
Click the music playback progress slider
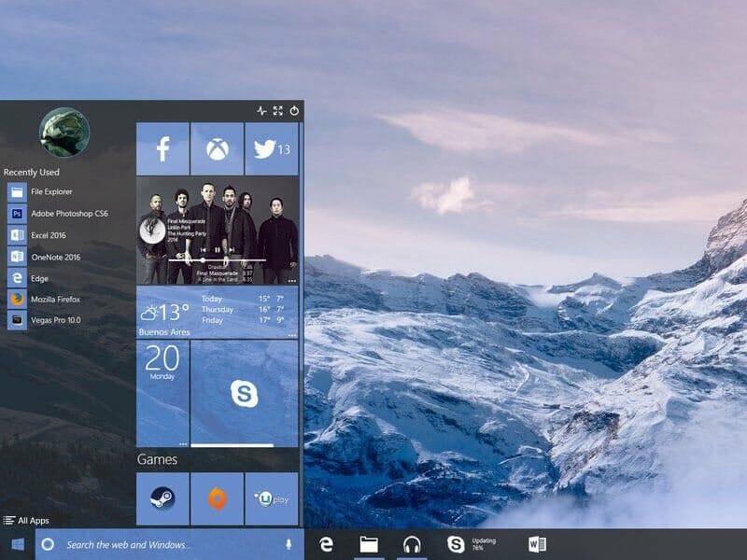(x=203, y=261)
